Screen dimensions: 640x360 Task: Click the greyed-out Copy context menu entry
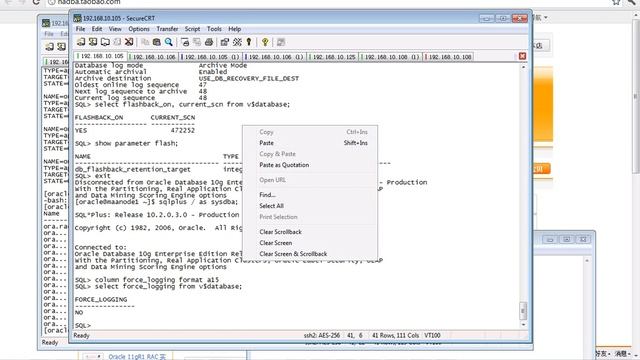click(x=310, y=132)
